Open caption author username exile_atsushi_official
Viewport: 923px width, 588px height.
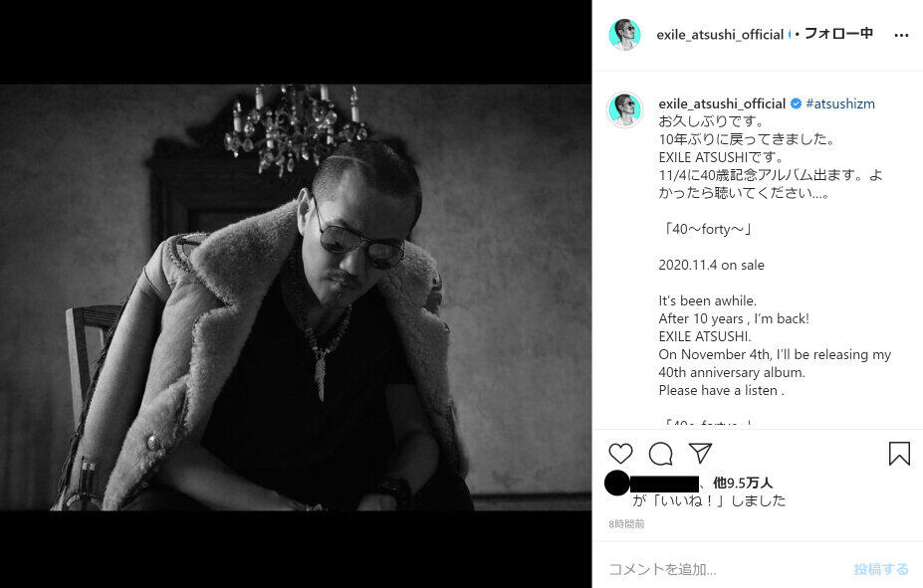pyautogui.click(x=722, y=104)
